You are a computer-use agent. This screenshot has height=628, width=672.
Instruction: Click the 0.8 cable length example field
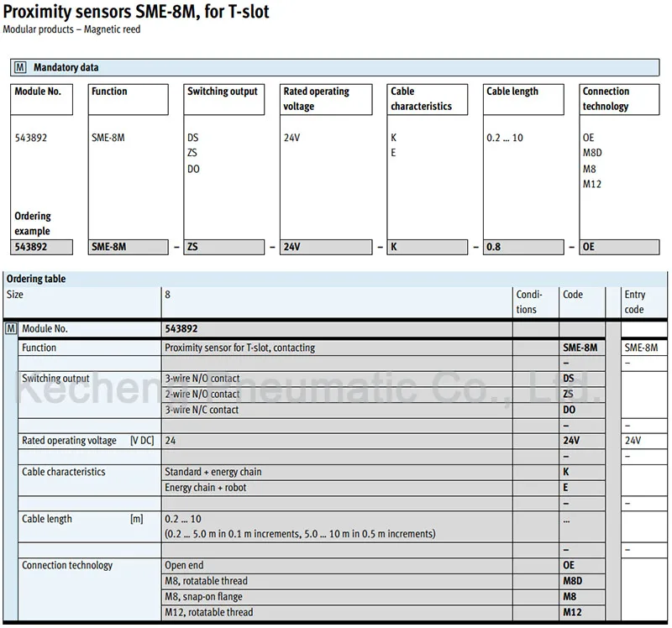coord(523,247)
